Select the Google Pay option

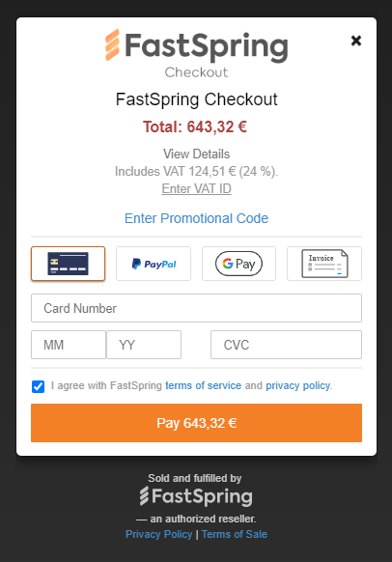point(238,264)
